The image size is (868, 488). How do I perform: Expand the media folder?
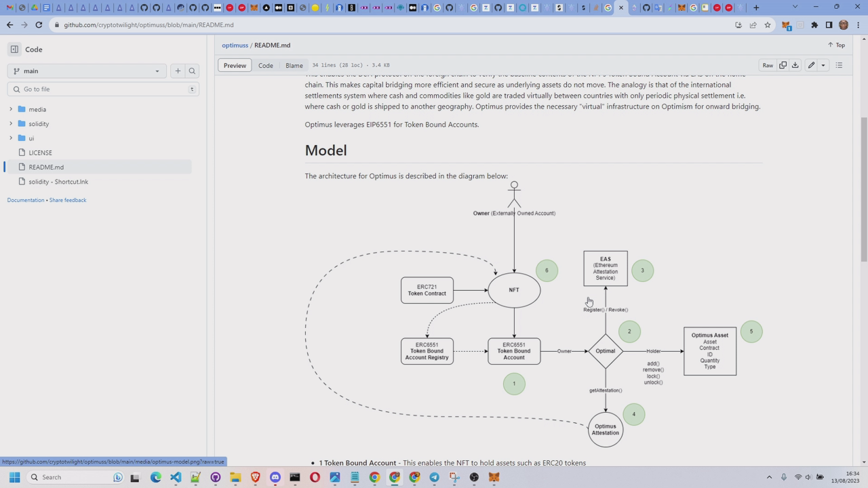[x=11, y=109]
